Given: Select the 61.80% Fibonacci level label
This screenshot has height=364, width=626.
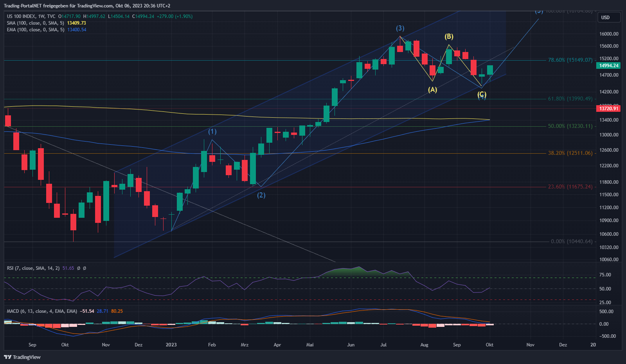Looking at the screenshot, I should (x=570, y=99).
